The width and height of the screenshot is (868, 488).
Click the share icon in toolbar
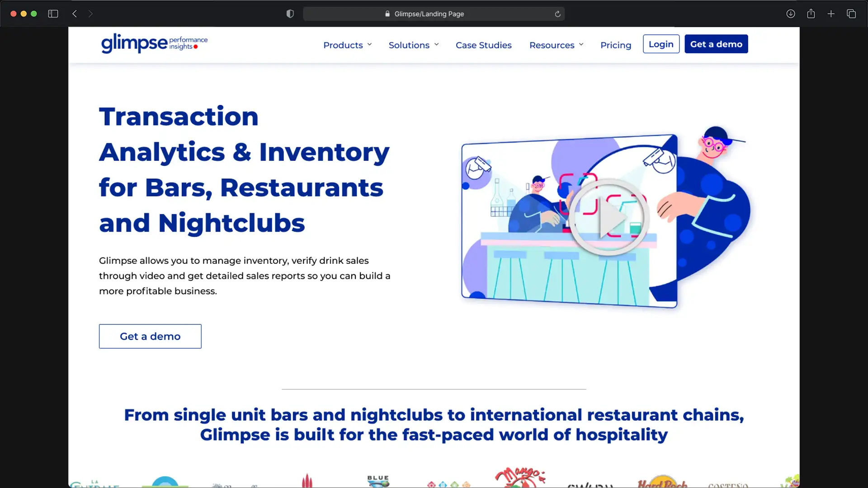click(x=811, y=14)
